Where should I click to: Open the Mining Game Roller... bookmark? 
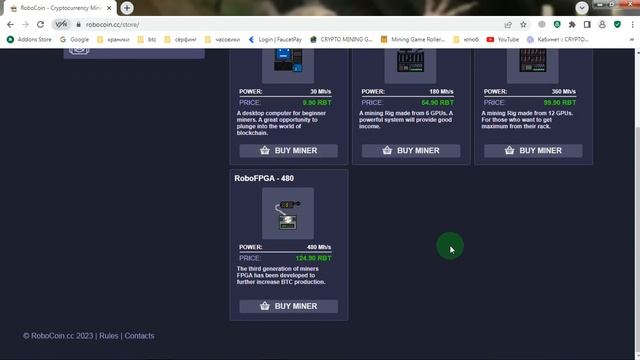[413, 40]
